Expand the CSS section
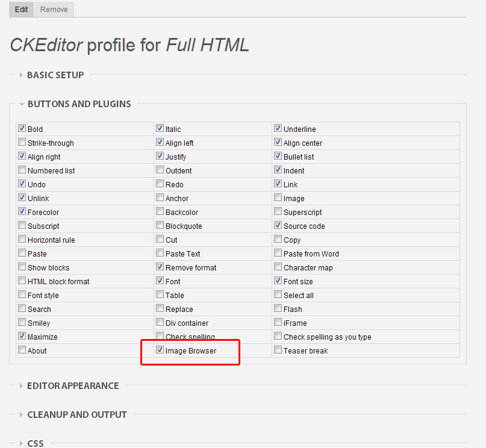The width and height of the screenshot is (486, 448). tap(21, 443)
